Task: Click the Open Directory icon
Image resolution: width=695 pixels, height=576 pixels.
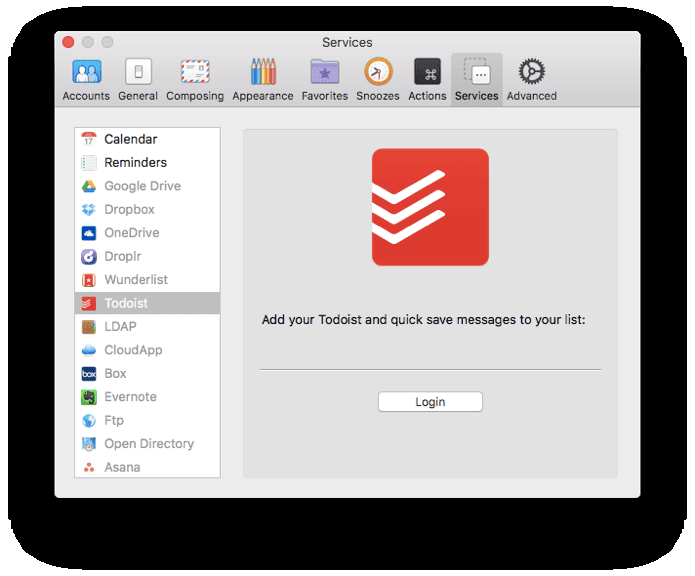Action: click(x=89, y=444)
